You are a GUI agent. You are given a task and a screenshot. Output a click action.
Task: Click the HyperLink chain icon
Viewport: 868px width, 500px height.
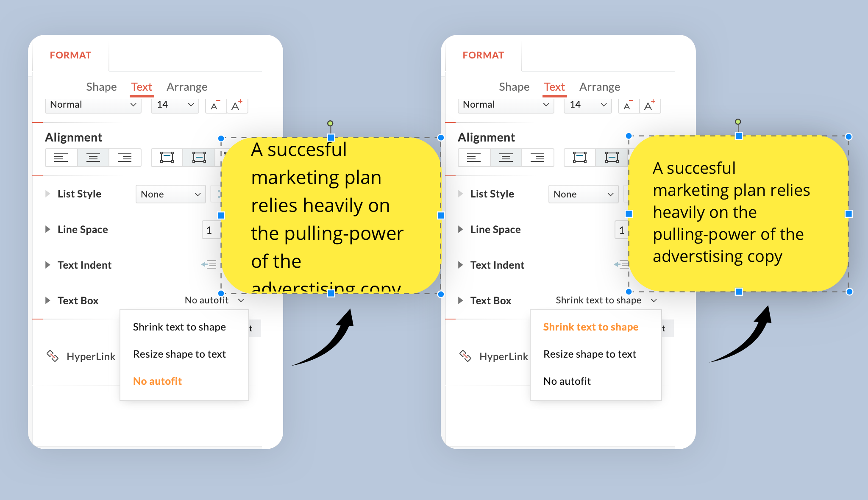(x=53, y=356)
